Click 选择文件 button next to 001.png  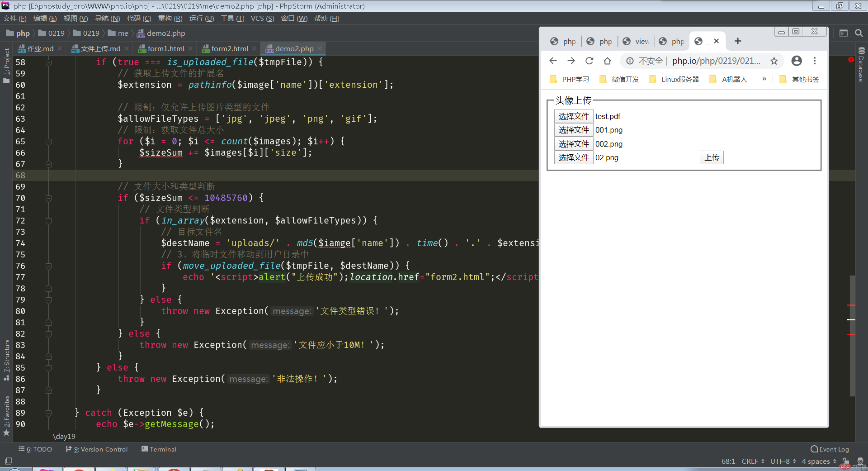574,130
